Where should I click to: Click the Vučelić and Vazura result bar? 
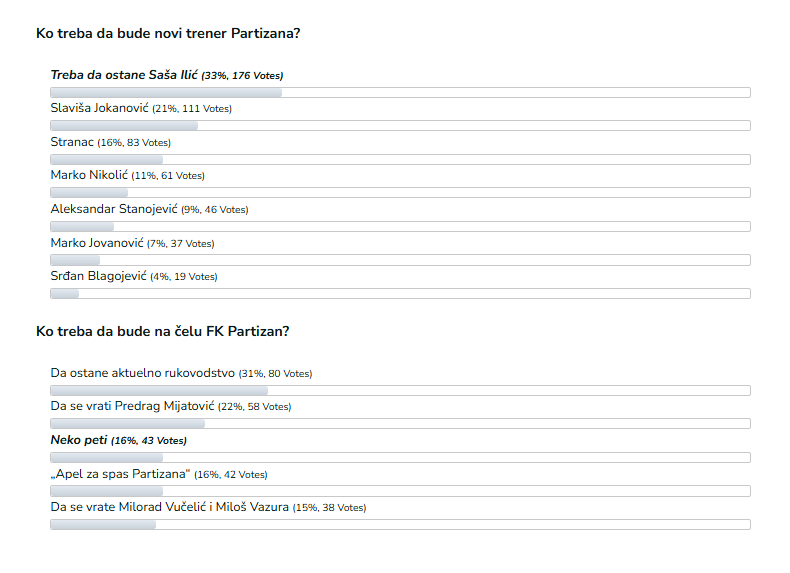(x=400, y=525)
